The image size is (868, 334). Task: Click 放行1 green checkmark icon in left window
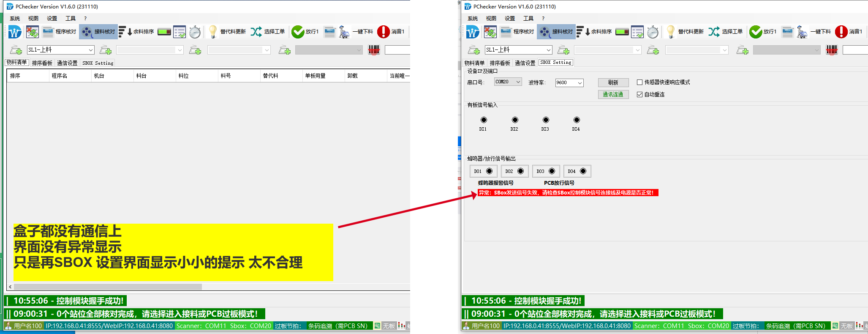coord(298,32)
